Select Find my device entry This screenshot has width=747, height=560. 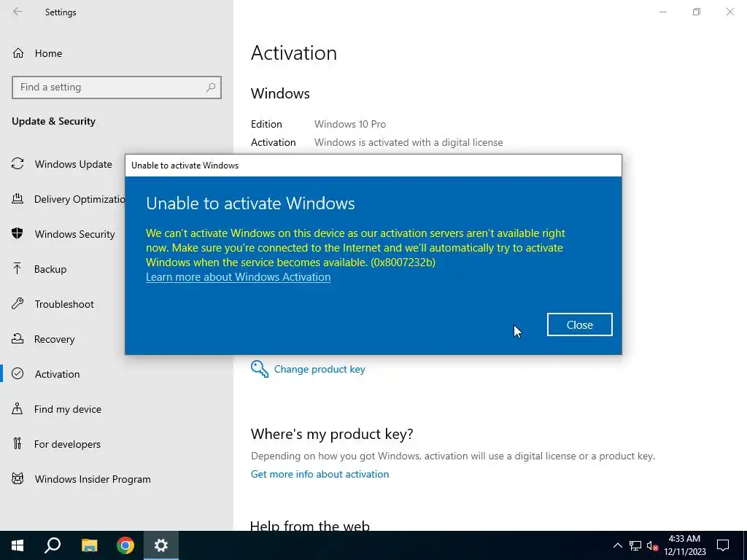68,409
